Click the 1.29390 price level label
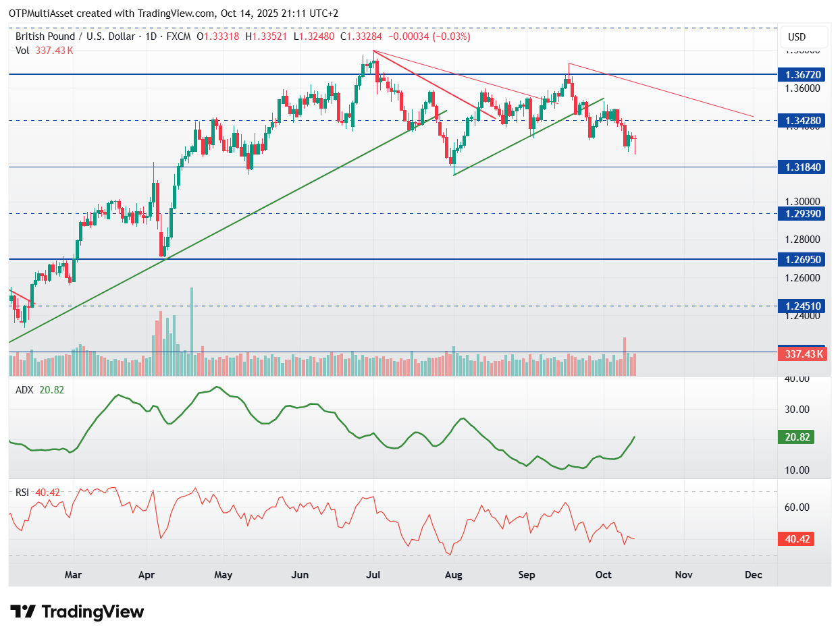Viewport: 840px width, 637px height. click(802, 213)
